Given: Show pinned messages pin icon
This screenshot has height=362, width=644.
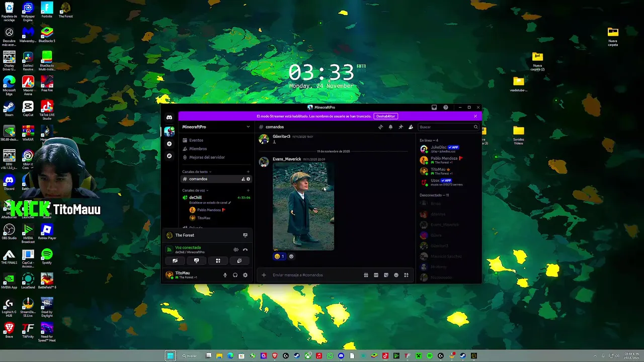Looking at the screenshot, I should 400,127.
